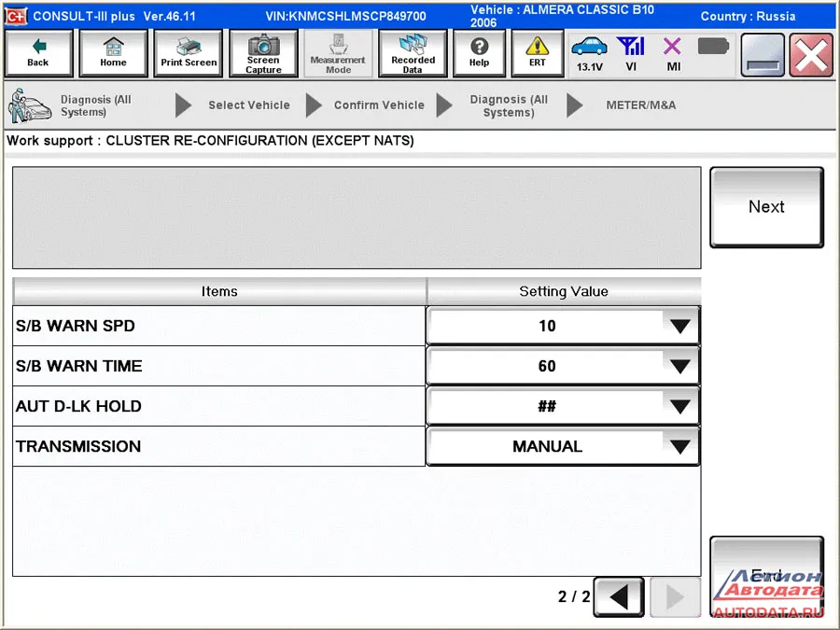Minimize the CONSULT window
Image resolution: width=840 pixels, height=630 pixels.
click(x=763, y=55)
